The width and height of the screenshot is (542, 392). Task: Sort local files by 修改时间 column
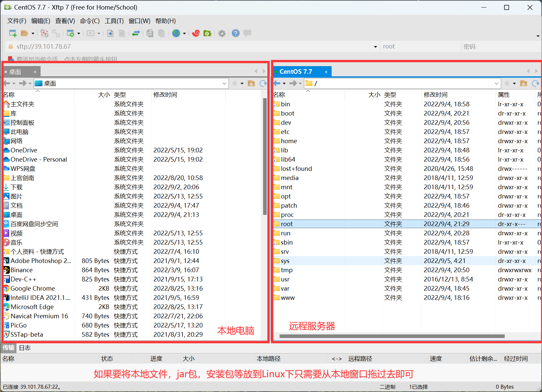pyautogui.click(x=188, y=95)
